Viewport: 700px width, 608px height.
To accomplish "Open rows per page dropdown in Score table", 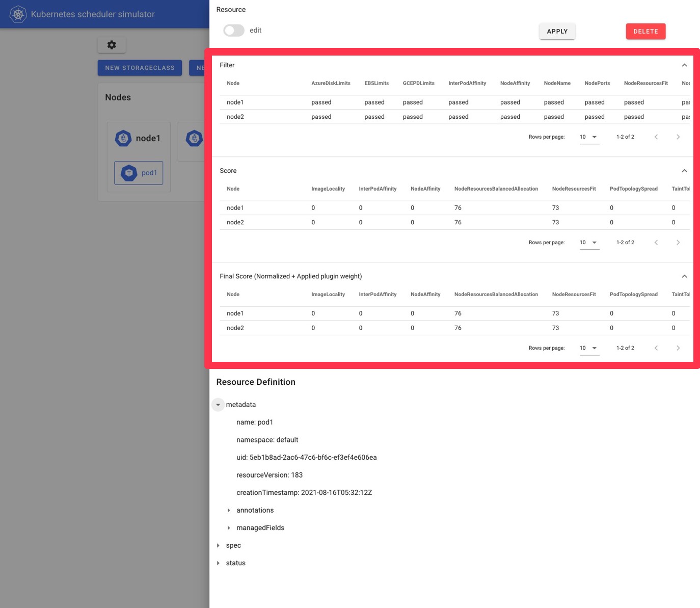I will tap(589, 242).
